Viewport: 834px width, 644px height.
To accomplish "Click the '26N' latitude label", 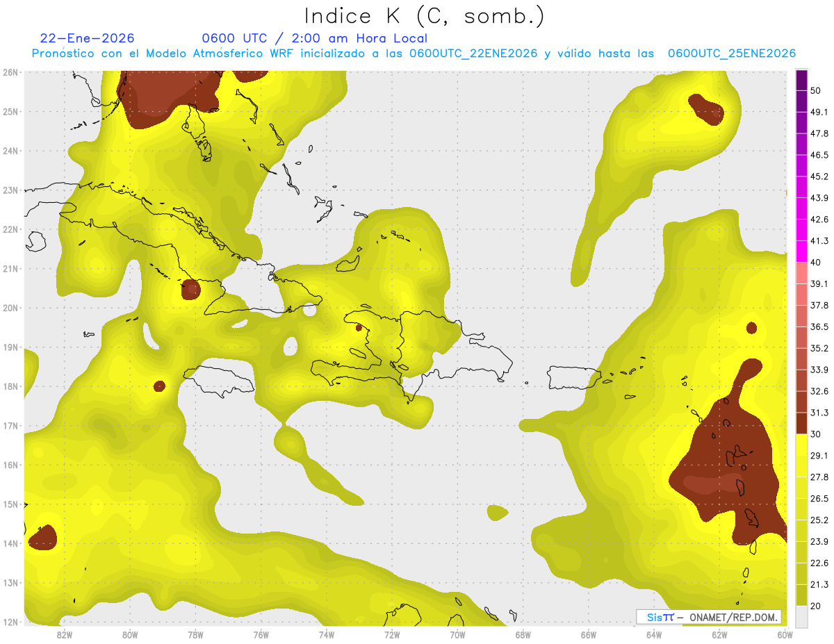I will [10, 72].
